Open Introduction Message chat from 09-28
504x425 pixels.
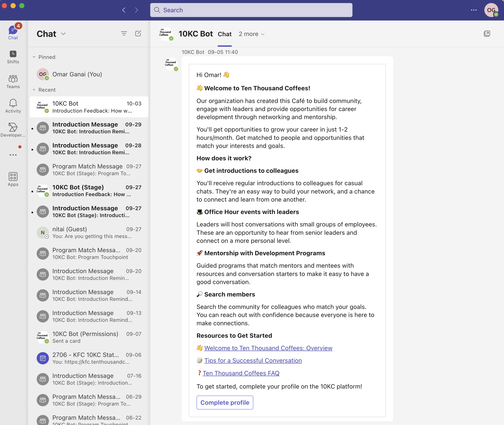coord(89,149)
